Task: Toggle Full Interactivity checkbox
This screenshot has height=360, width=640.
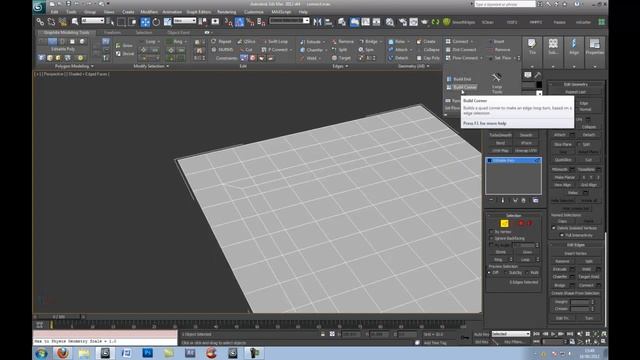Action: (x=562, y=235)
